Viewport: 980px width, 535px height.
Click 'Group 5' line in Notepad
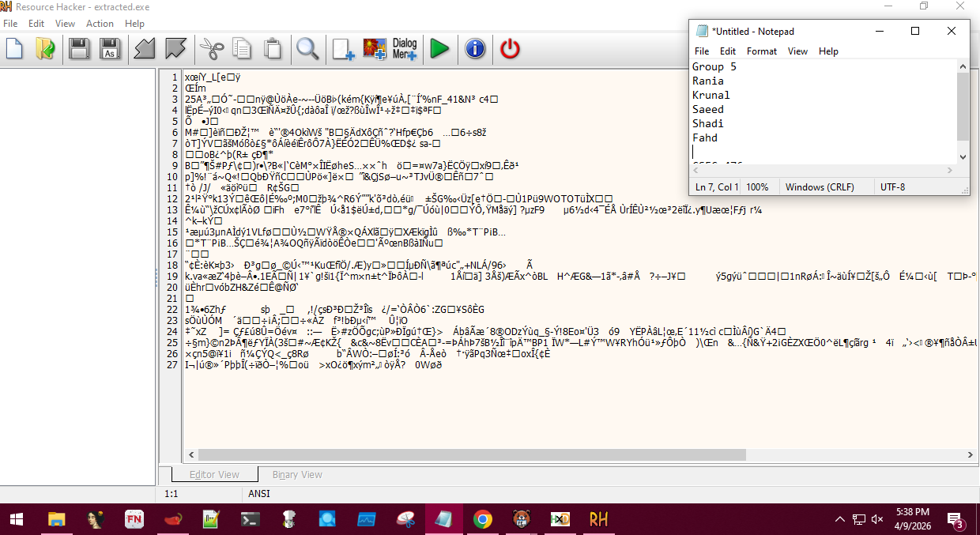point(714,66)
